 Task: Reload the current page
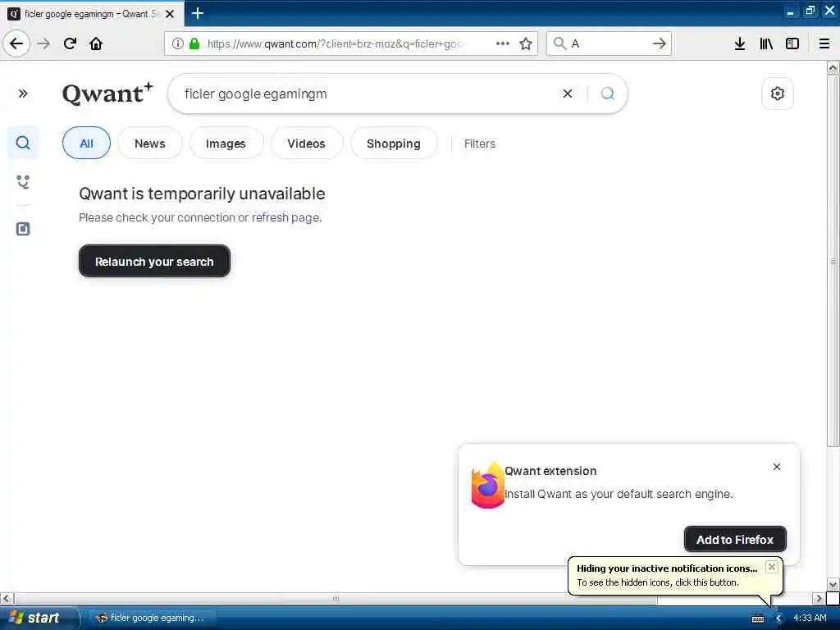tap(71, 43)
